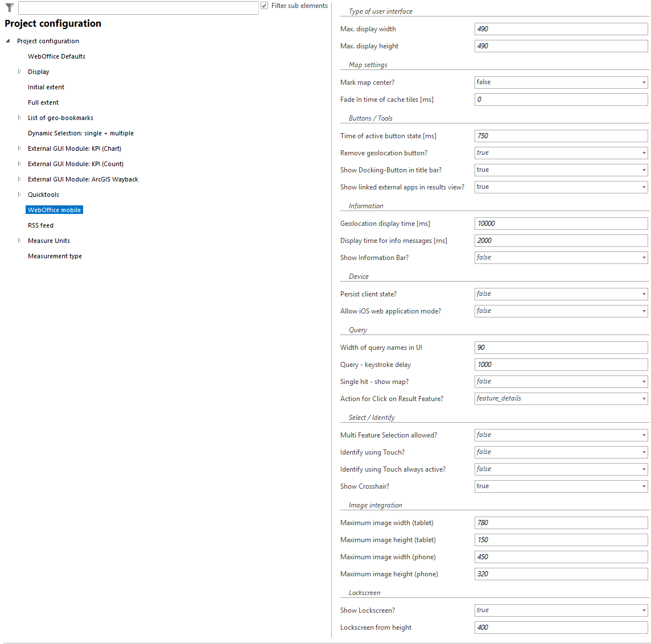Expand External GUI Module: KPI (Chart) node
The height and width of the screenshot is (644, 651).
pyautogui.click(x=20, y=148)
